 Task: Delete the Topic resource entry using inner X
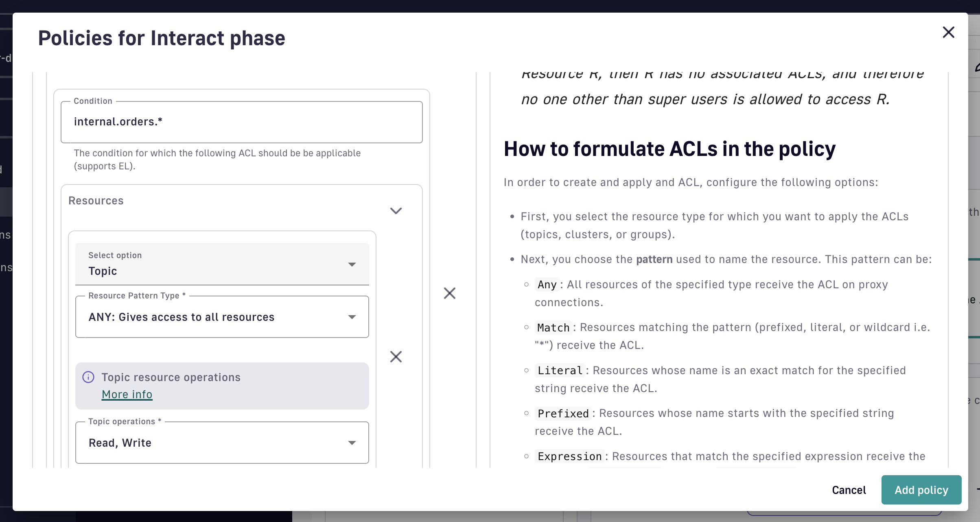point(396,357)
